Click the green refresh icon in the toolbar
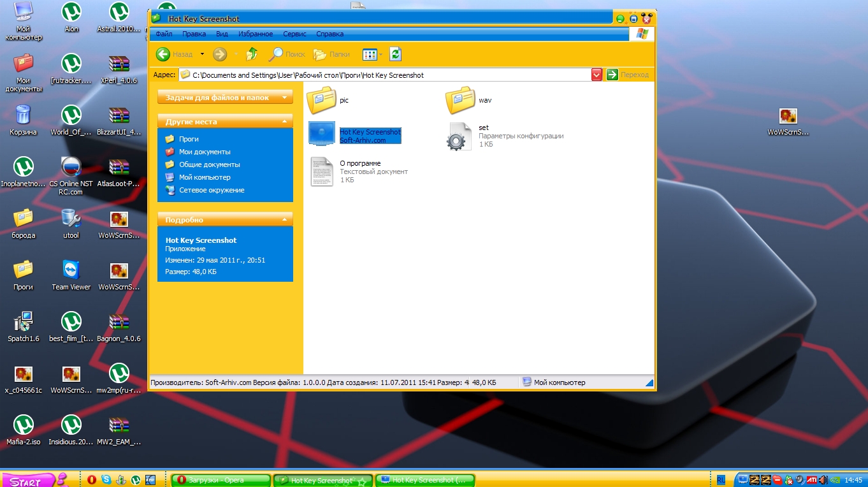This screenshot has height=487, width=868. point(395,54)
